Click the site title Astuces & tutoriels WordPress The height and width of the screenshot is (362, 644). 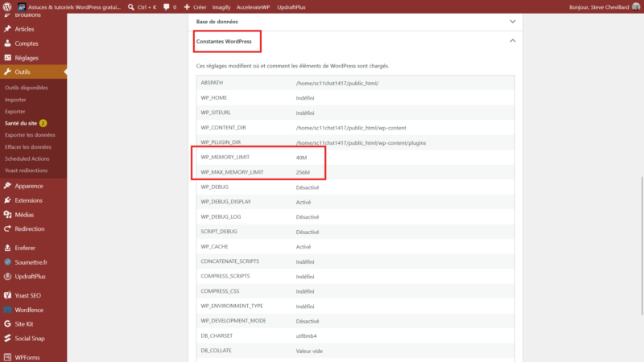[x=74, y=7]
